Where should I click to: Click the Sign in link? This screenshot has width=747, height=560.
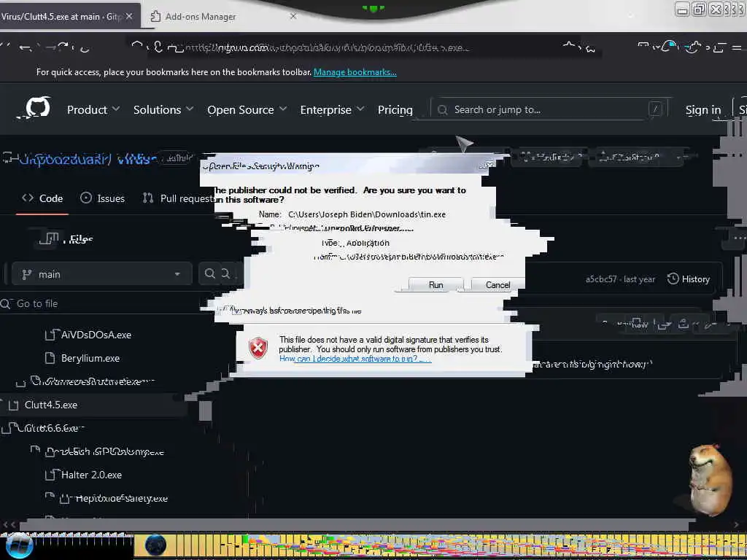click(703, 110)
